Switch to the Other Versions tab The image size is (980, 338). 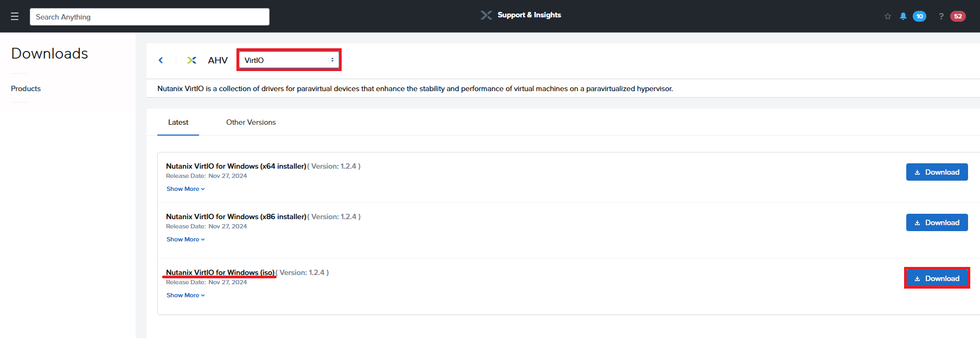tap(251, 122)
